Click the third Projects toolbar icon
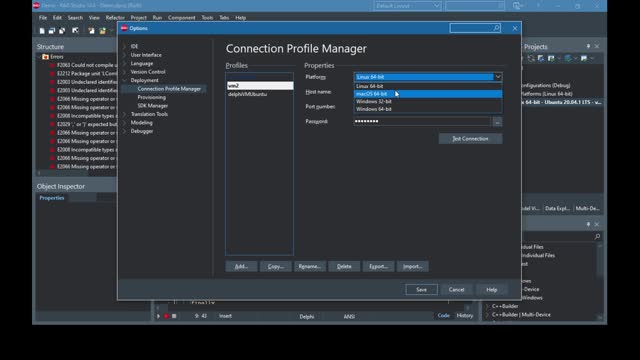640x360 pixels. pos(551,58)
